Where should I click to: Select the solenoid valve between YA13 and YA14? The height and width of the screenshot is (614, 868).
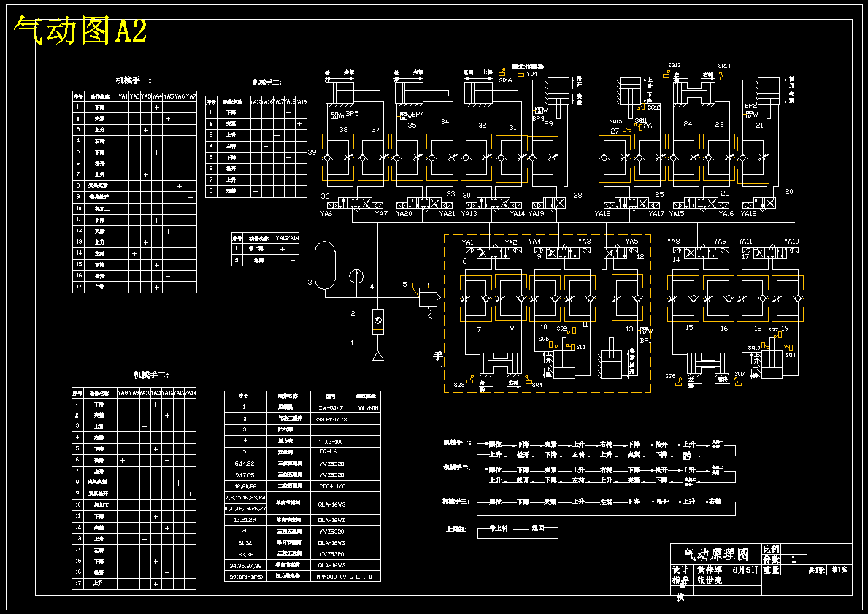coord(493,203)
